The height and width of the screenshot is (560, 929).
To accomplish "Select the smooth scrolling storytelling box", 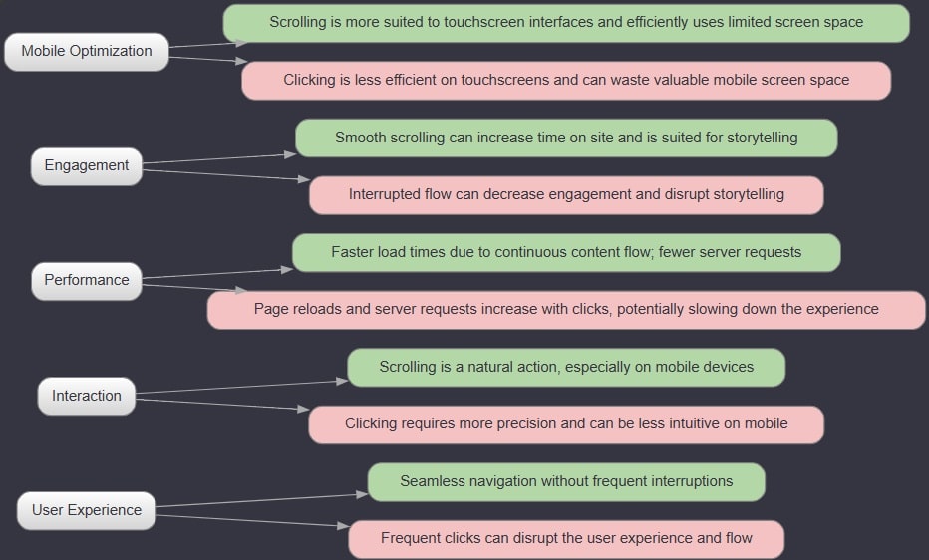I will tap(566, 138).
